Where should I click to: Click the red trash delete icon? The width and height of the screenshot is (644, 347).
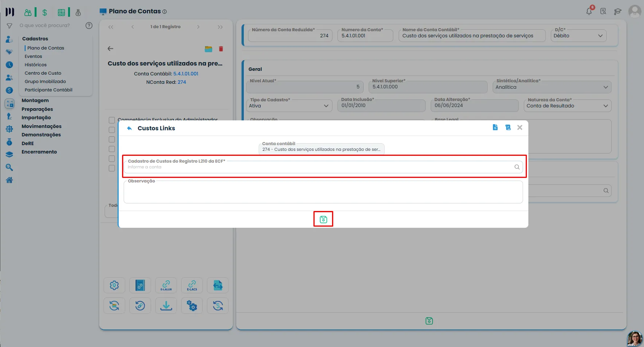[x=221, y=49]
